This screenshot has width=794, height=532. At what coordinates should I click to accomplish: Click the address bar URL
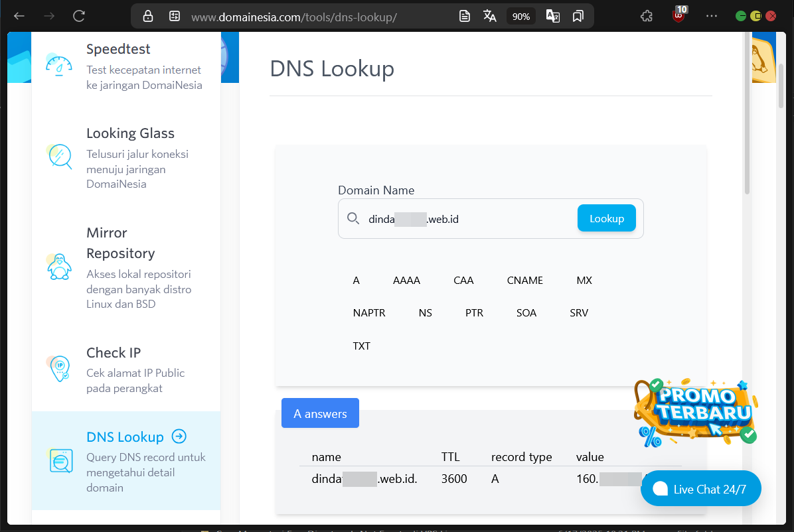[x=294, y=17]
